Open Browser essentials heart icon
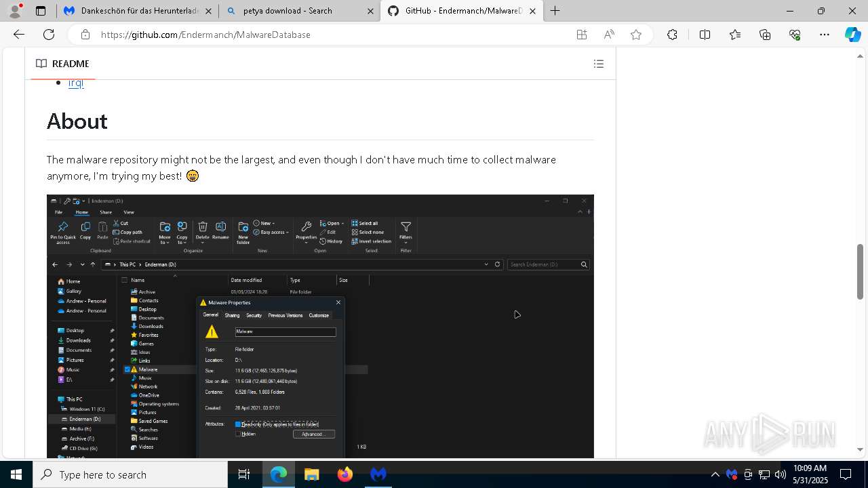This screenshot has width=868, height=488. click(x=795, y=35)
